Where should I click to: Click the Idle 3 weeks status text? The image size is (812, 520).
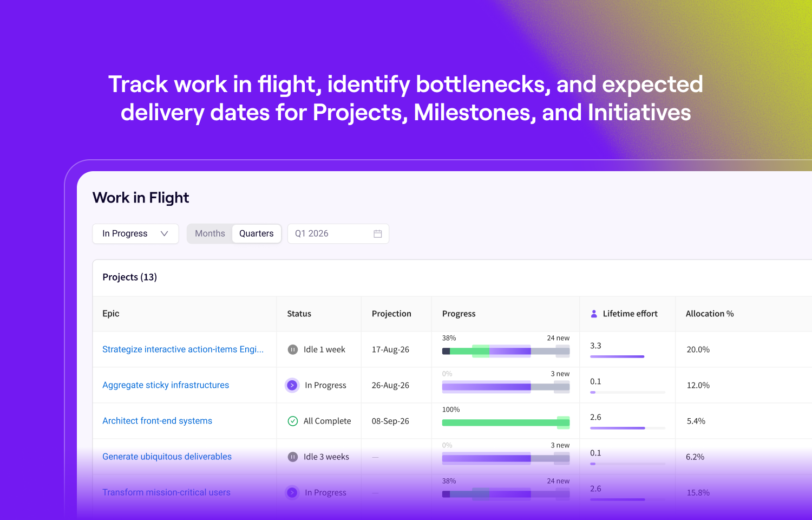(326, 457)
